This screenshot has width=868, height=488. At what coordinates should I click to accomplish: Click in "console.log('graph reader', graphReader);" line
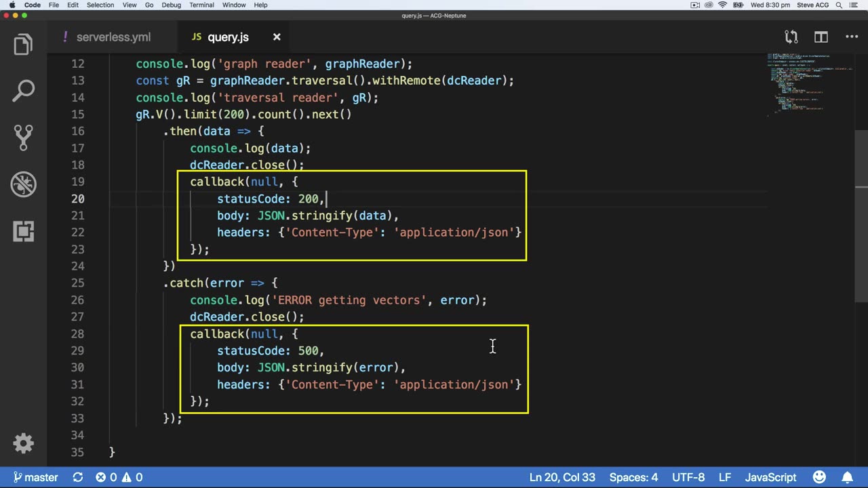tap(274, 64)
